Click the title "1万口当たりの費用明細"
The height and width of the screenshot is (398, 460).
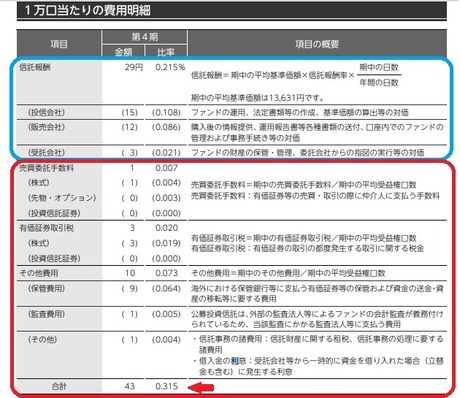point(88,11)
